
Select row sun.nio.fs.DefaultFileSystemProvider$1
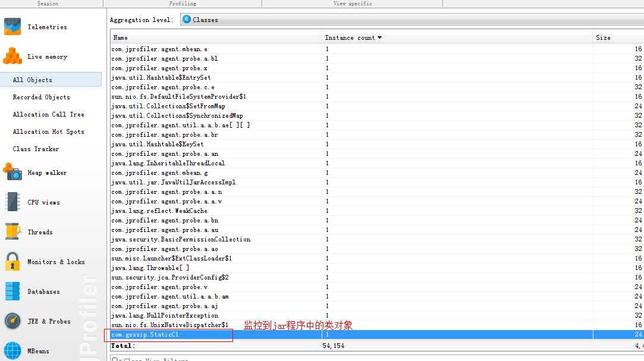click(377, 96)
